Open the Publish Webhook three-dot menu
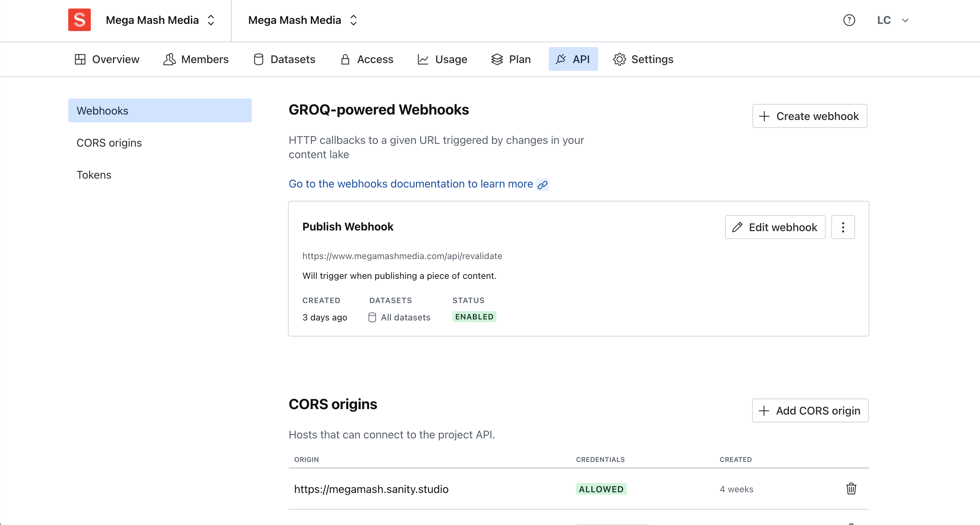The image size is (980, 525). point(843,227)
